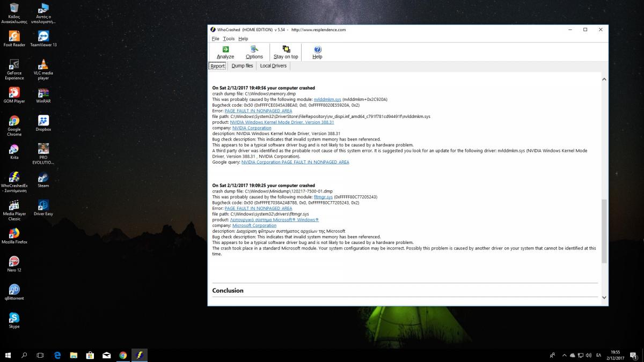Select the WhoCrashedEx shortcut desktop icon

pyautogui.click(x=14, y=182)
